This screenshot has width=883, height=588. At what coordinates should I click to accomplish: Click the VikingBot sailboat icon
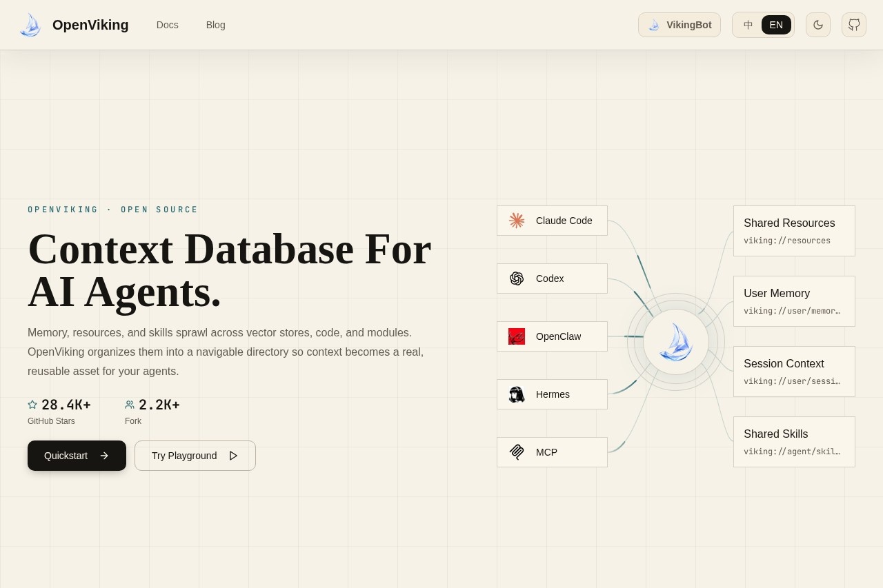click(x=654, y=25)
